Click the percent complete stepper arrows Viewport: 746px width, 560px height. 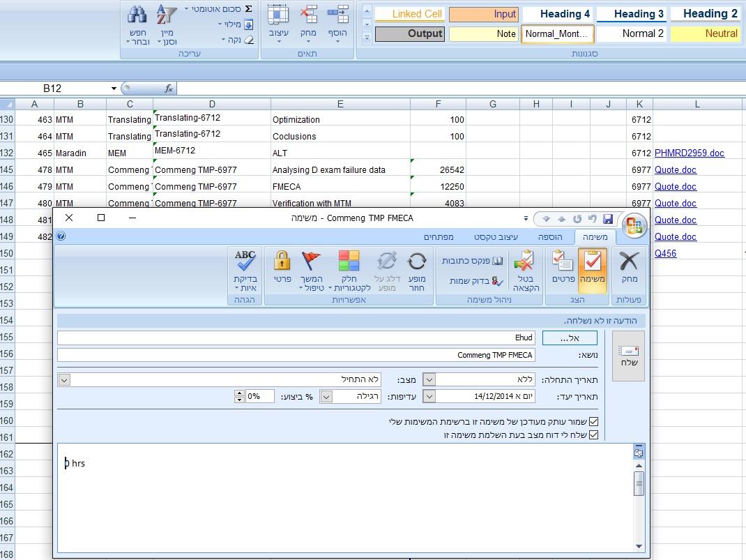click(239, 396)
